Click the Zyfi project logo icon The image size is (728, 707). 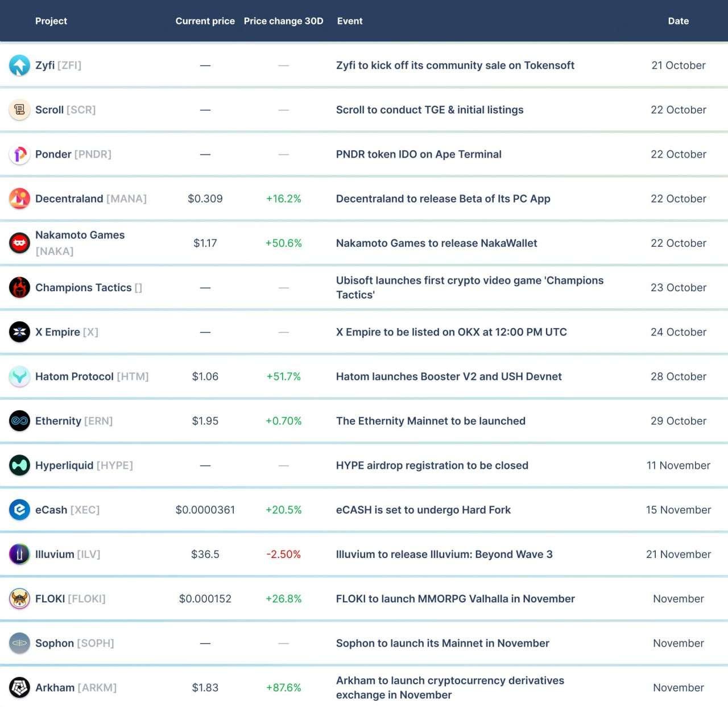click(19, 65)
